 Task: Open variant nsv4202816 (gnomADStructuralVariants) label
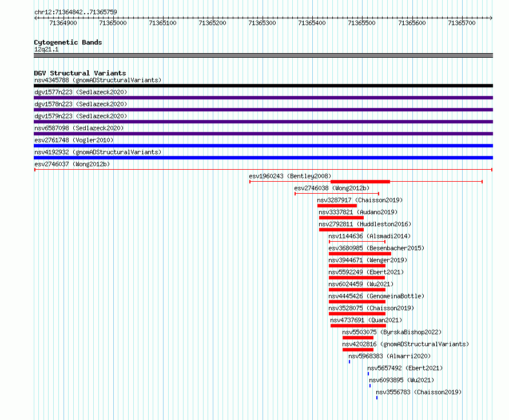pyautogui.click(x=405, y=344)
